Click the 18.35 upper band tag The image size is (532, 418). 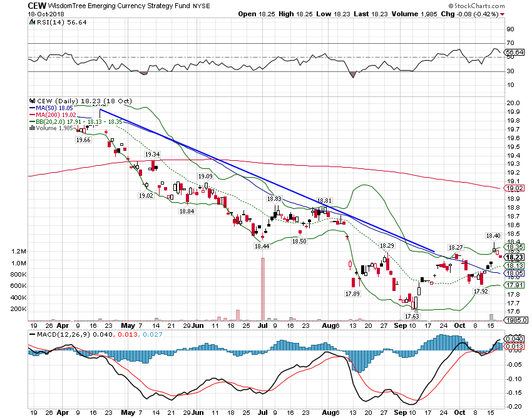click(514, 247)
